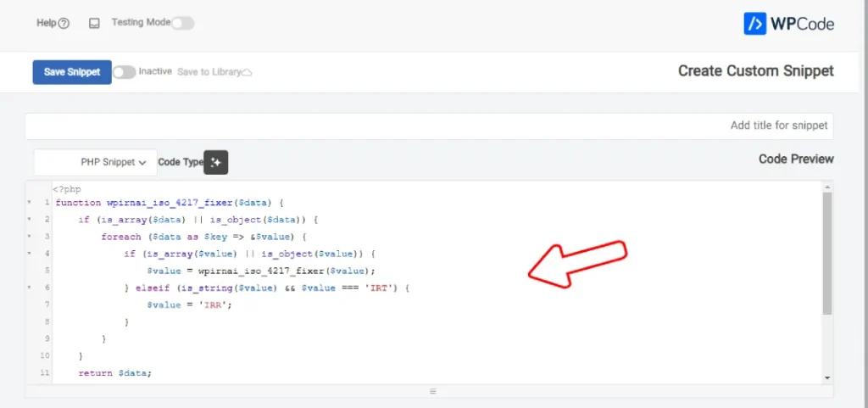This screenshot has height=408, width=868.
Task: Click the code editor vertical scrollbar
Action: [x=827, y=254]
